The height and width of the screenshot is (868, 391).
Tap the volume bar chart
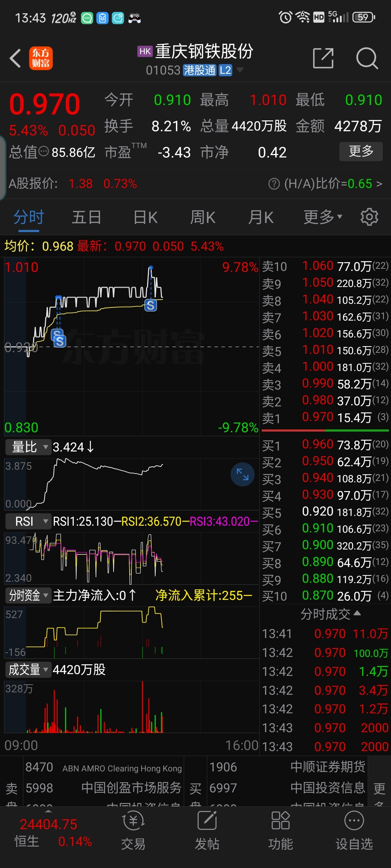(x=132, y=707)
